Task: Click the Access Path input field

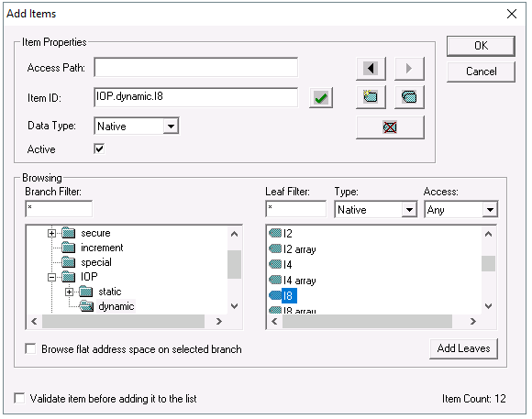Action: coord(195,68)
